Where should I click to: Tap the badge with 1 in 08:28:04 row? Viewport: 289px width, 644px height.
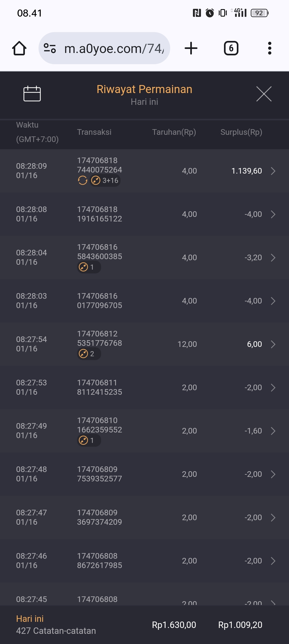(89, 267)
